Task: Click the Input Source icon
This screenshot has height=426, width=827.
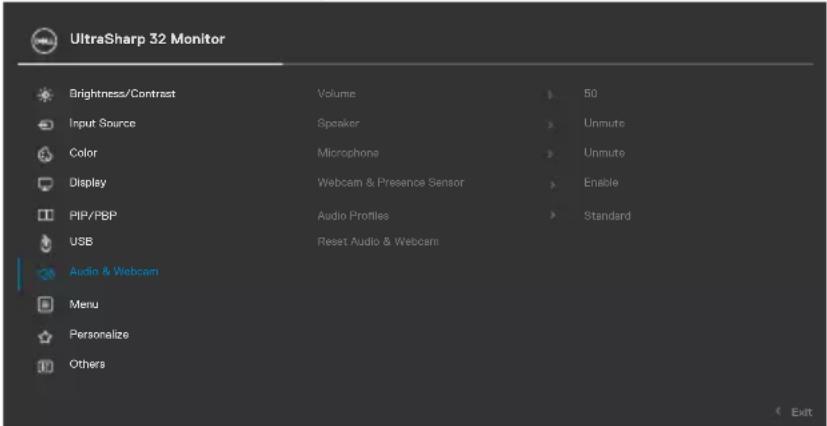Action: point(45,124)
